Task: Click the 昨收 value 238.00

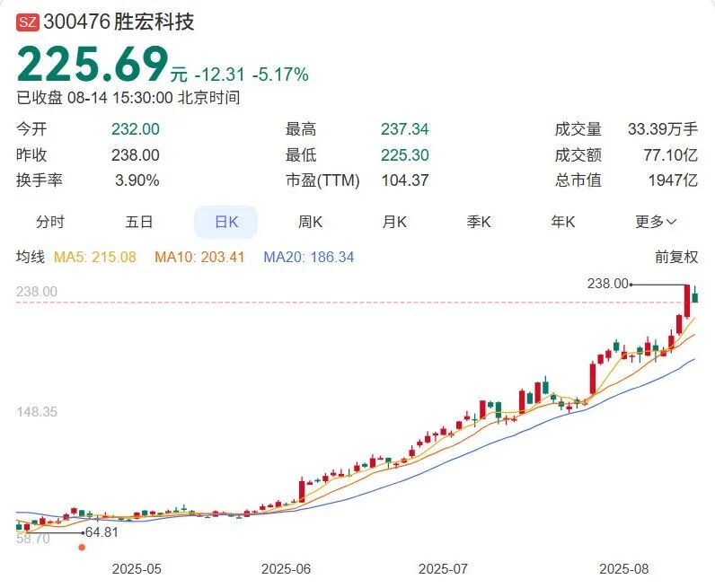Action: 136,155
